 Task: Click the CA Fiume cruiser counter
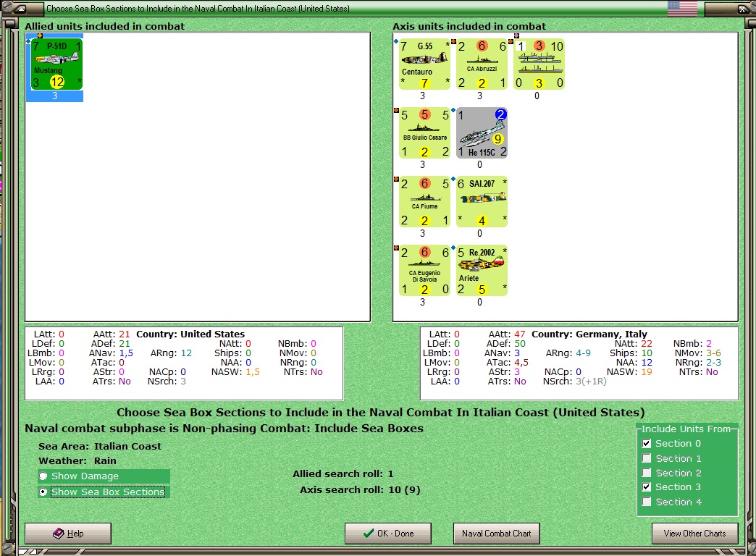point(425,201)
